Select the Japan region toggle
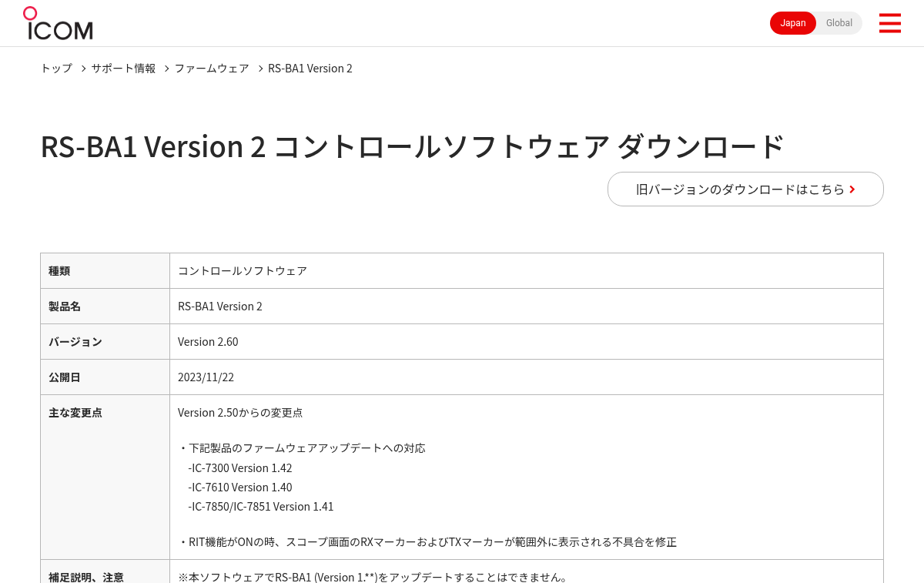Viewport: 924px width, 583px height. coord(793,23)
